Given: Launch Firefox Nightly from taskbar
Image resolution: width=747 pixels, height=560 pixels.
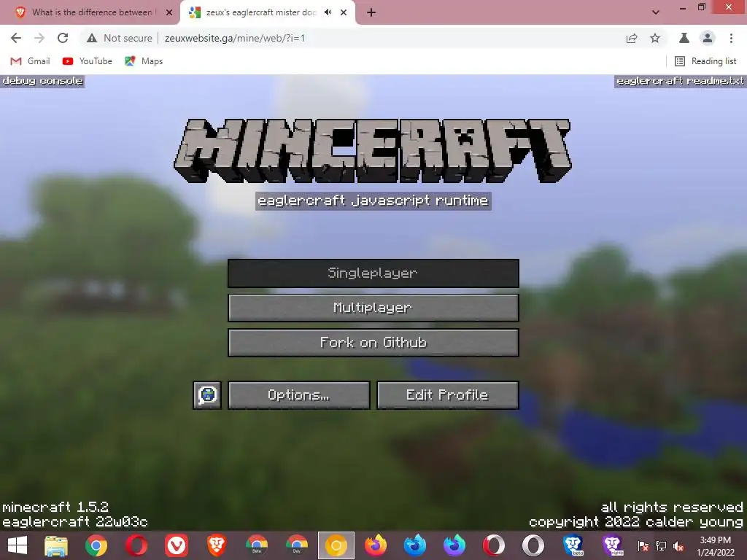Looking at the screenshot, I should click(x=454, y=545).
